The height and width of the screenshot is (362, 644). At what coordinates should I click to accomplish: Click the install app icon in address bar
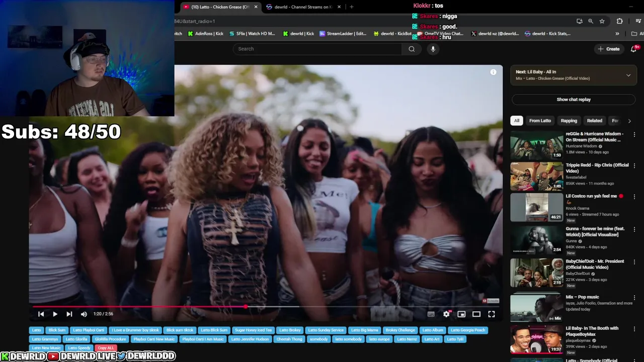point(579,21)
